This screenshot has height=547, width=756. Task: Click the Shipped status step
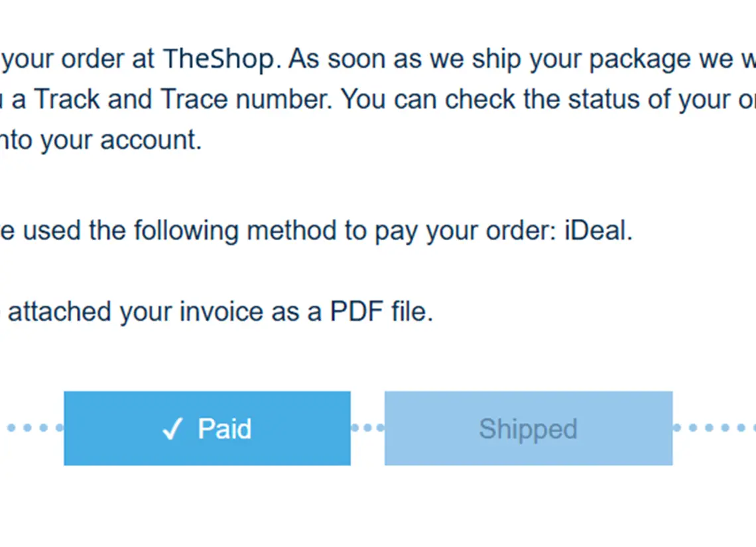coord(528,428)
